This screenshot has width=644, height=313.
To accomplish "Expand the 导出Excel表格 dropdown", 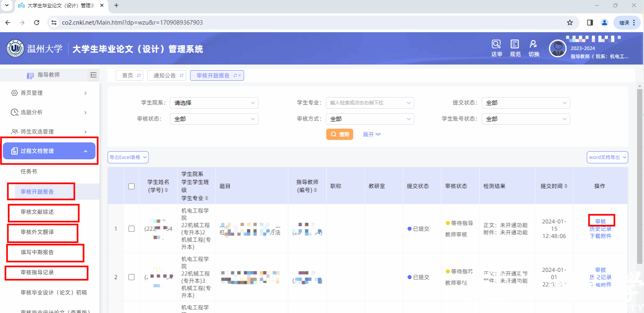I will (x=128, y=157).
